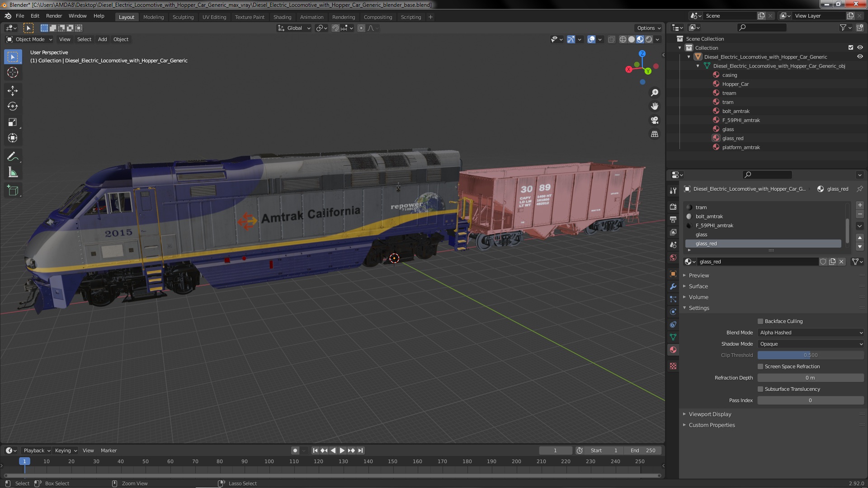The width and height of the screenshot is (868, 488).
Task: Toggle snapping magnet in header
Action: pyautogui.click(x=335, y=28)
